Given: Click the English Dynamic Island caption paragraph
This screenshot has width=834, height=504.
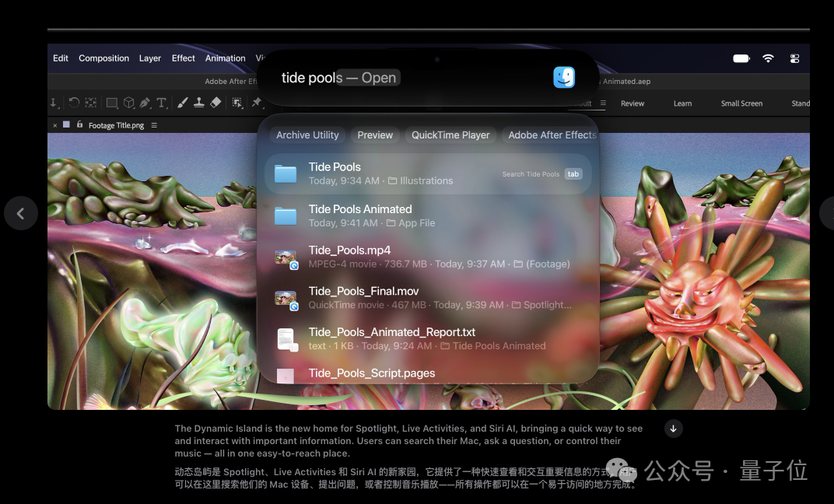Looking at the screenshot, I should tap(408, 441).
